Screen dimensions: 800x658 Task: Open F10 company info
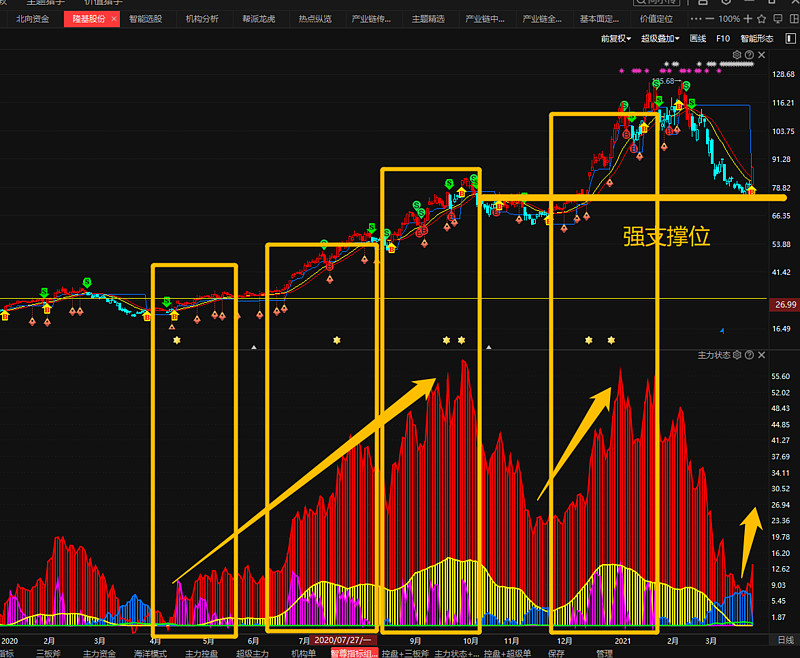[x=723, y=39]
